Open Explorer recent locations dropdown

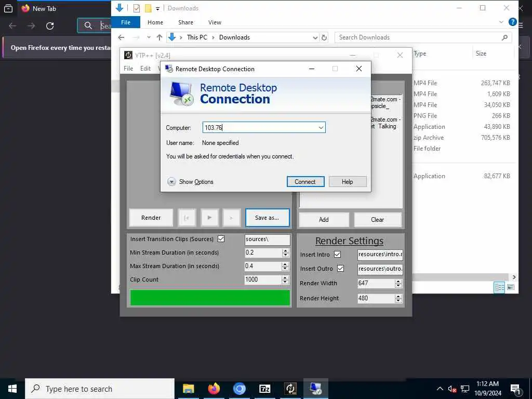(149, 37)
